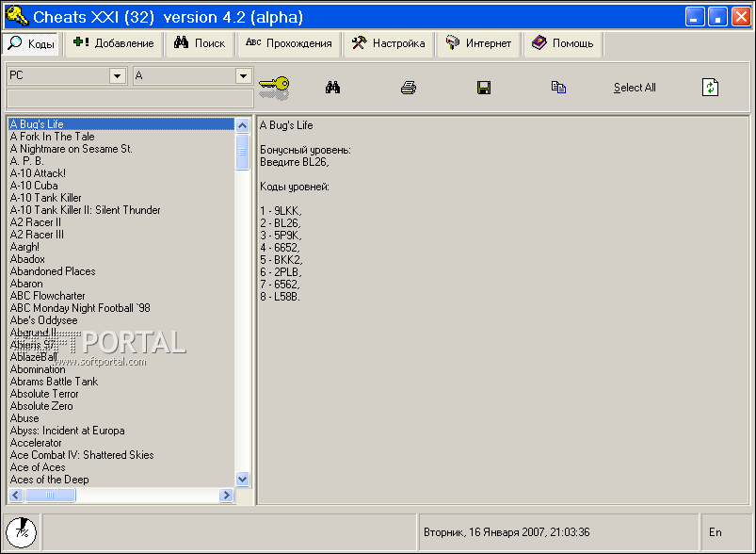Save the cheat with the floppy disk icon

click(484, 88)
